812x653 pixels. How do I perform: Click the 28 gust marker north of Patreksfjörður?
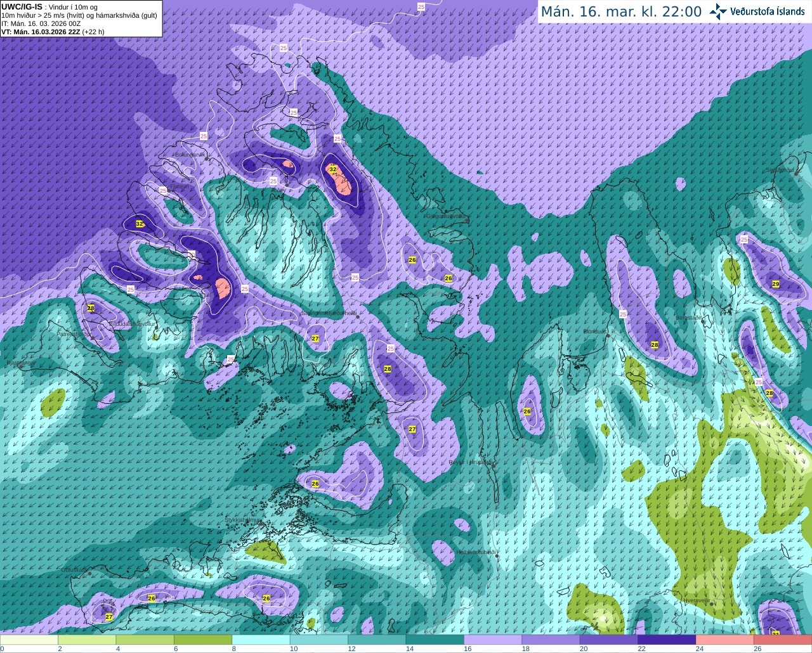click(x=91, y=308)
